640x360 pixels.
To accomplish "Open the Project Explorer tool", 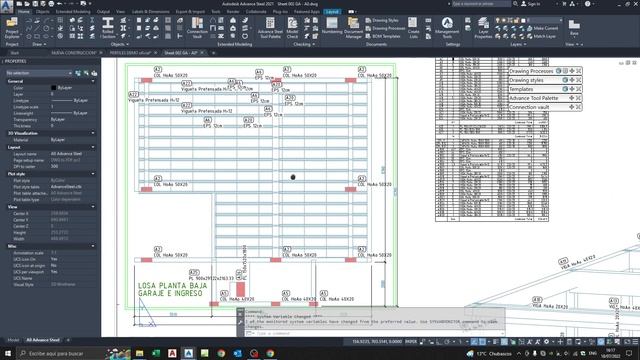I will [x=12, y=28].
